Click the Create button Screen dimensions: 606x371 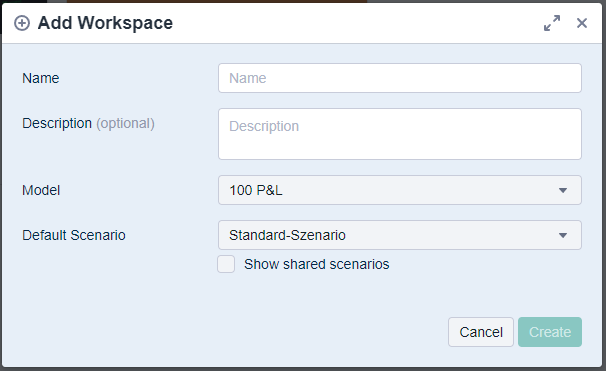(550, 332)
